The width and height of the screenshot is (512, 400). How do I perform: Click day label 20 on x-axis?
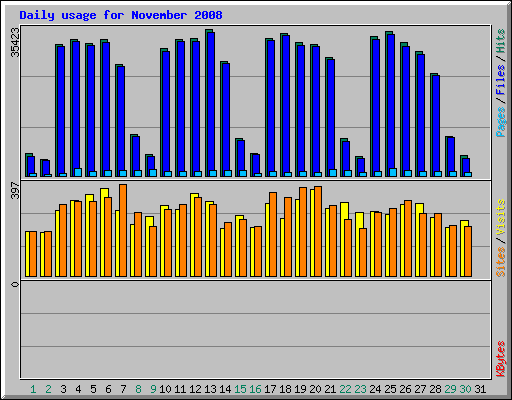pyautogui.click(x=315, y=389)
